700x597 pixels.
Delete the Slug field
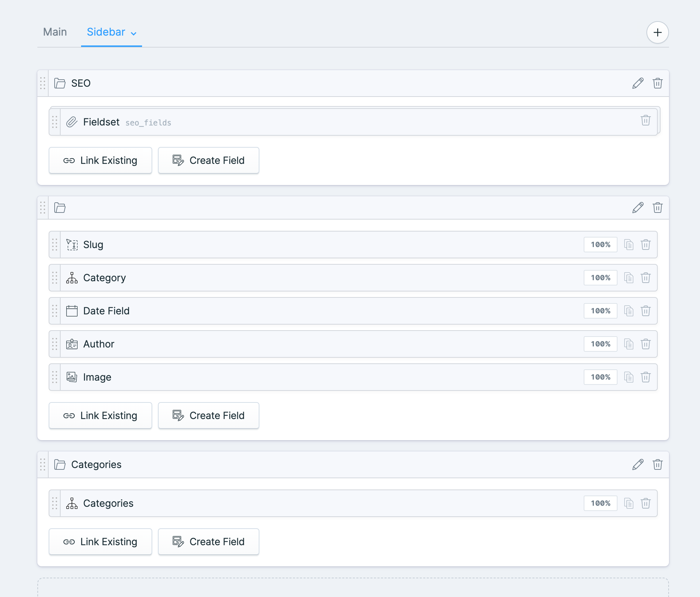[645, 245]
